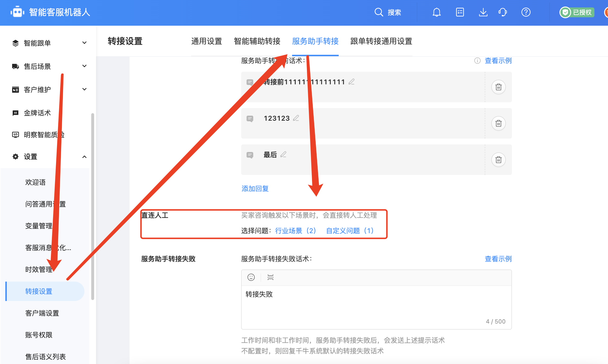Click the 客户维护 card icon in the sidebar
Image resolution: width=608 pixels, height=364 pixels.
(16, 89)
